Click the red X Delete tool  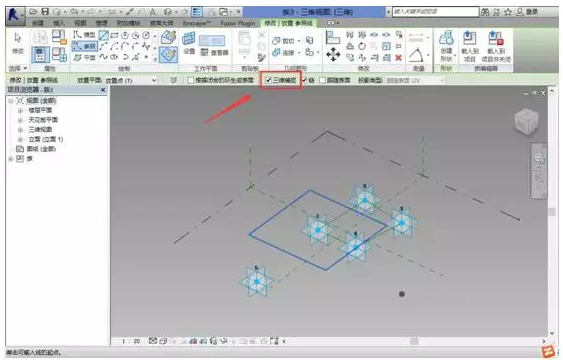tap(398, 57)
